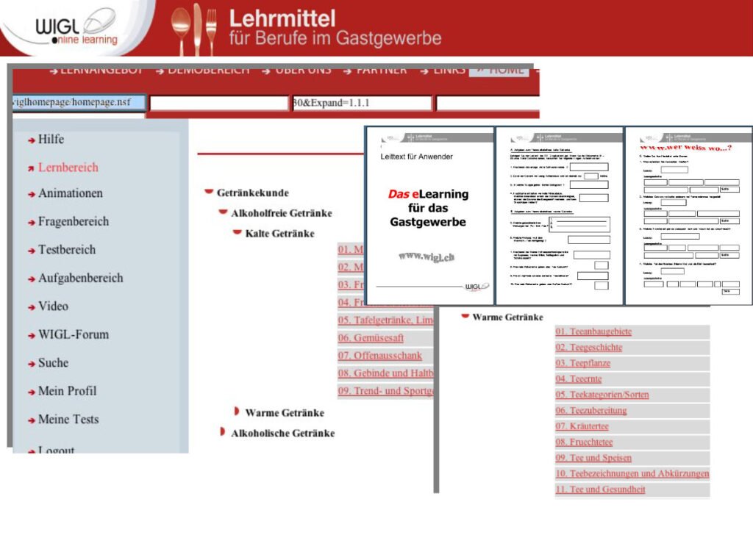753x560 pixels.
Task: Select HOME in the top navigation
Action: pos(499,70)
